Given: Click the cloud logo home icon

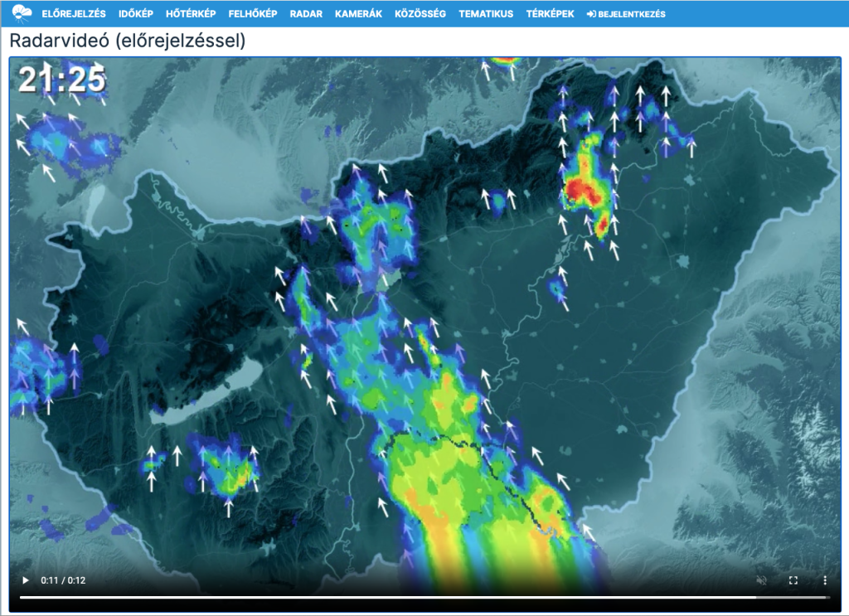Looking at the screenshot, I should coord(22,13).
